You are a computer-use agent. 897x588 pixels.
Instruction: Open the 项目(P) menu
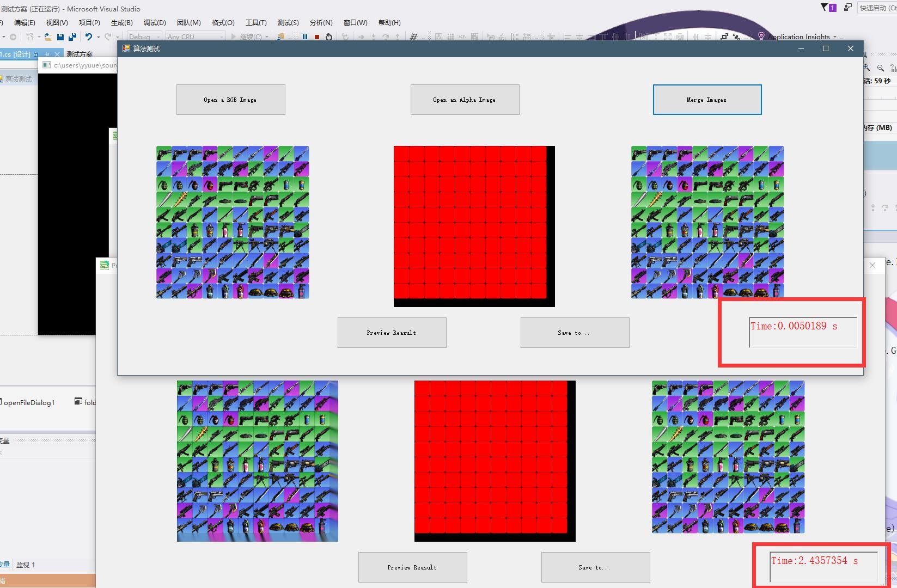[89, 22]
